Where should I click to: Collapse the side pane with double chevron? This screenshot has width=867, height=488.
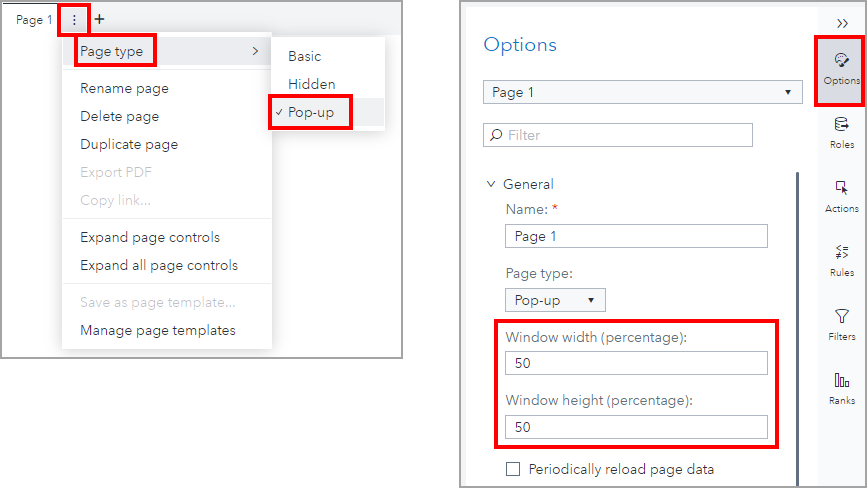[842, 23]
